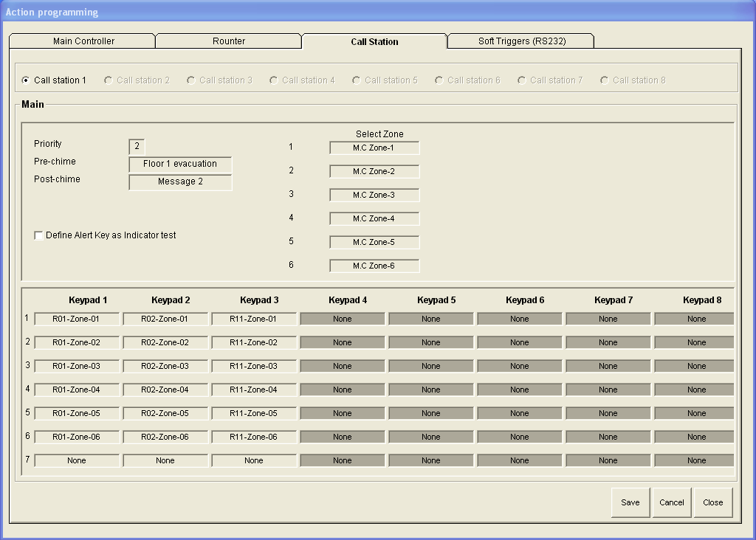This screenshot has width=756, height=540.
Task: Click the R11-Zone-04 cell
Action: (254, 390)
